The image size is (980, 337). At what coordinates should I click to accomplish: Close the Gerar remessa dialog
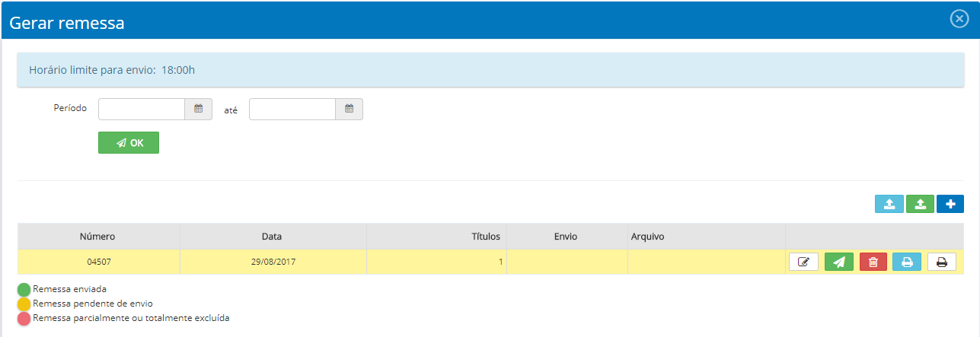tap(959, 20)
